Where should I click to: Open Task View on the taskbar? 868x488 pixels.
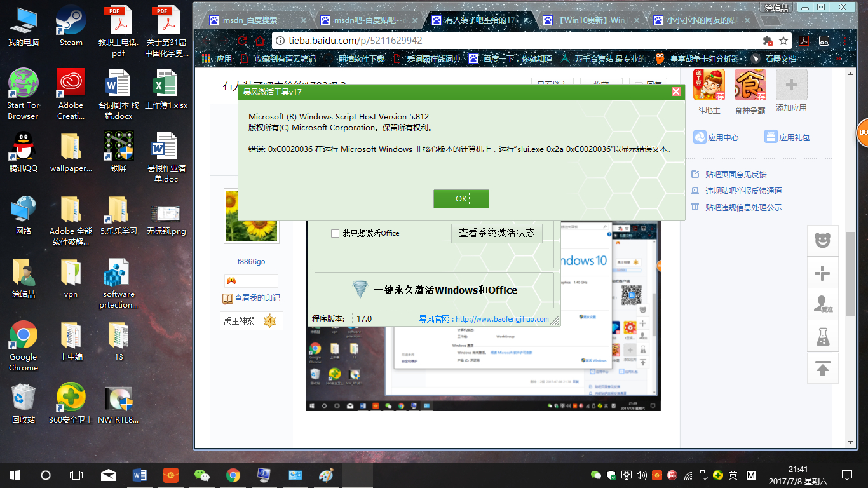(x=76, y=475)
